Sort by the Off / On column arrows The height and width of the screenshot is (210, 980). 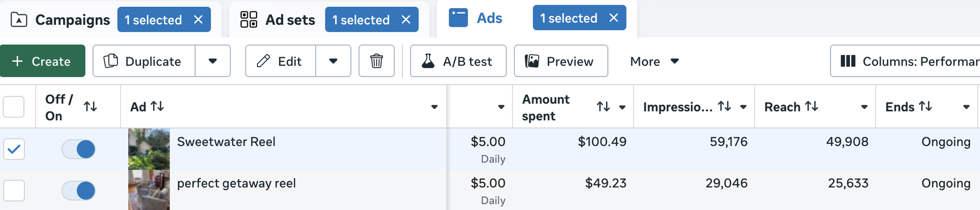tap(90, 107)
